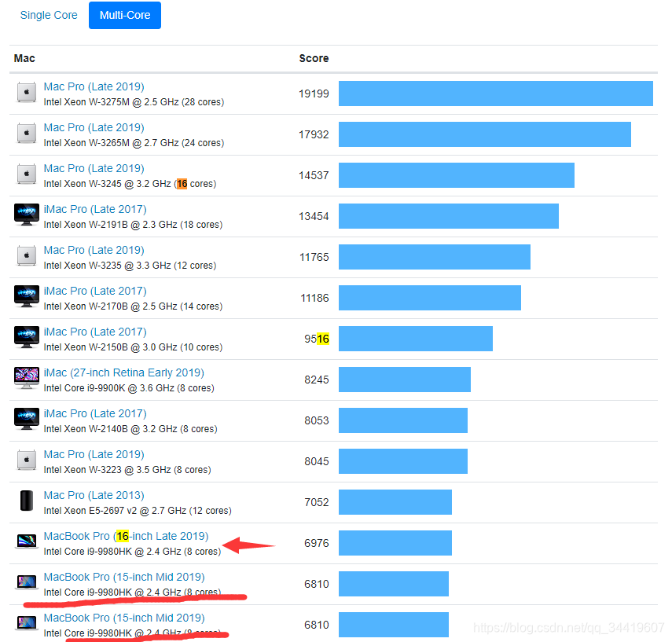Viewport: 672px width, 642px height.
Task: Click score value 11186
Action: 314,298
